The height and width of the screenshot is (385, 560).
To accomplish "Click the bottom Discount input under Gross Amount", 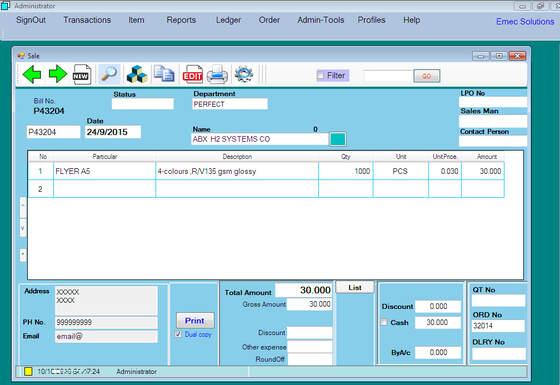I will 310,332.
